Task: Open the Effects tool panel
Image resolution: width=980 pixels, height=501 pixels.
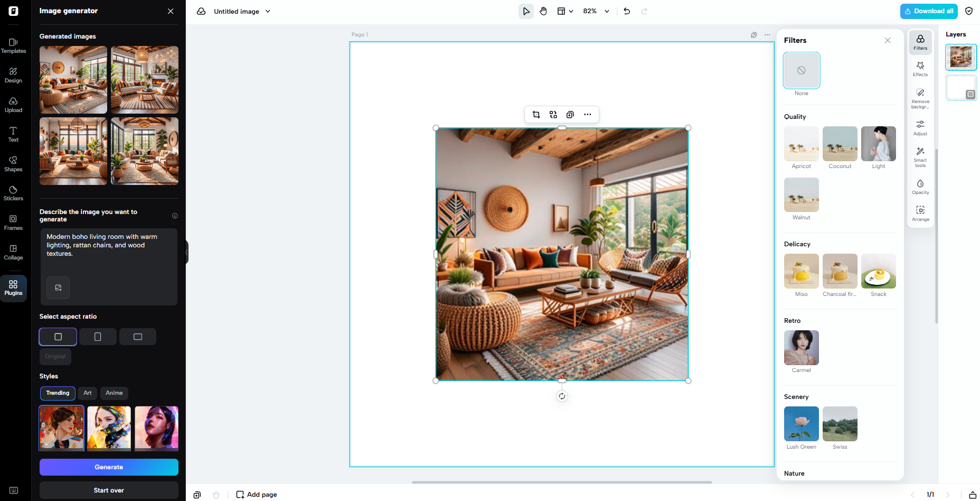Action: pos(920,69)
